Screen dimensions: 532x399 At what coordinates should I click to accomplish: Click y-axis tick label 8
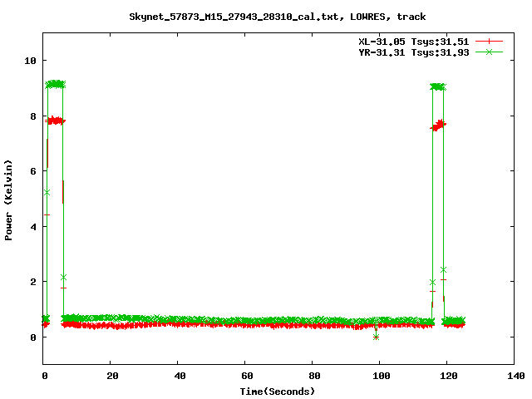click(33, 116)
